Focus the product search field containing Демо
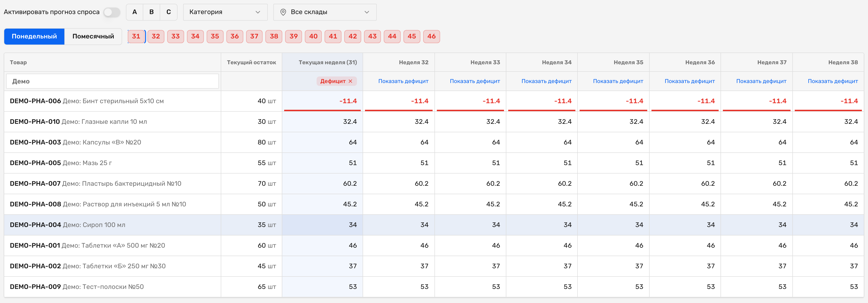 pos(112,81)
